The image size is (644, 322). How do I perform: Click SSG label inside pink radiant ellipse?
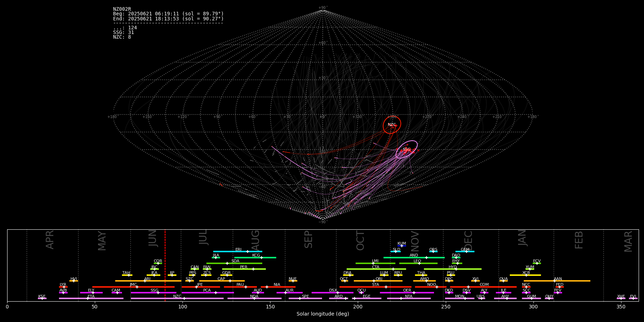pyautogui.click(x=407, y=150)
